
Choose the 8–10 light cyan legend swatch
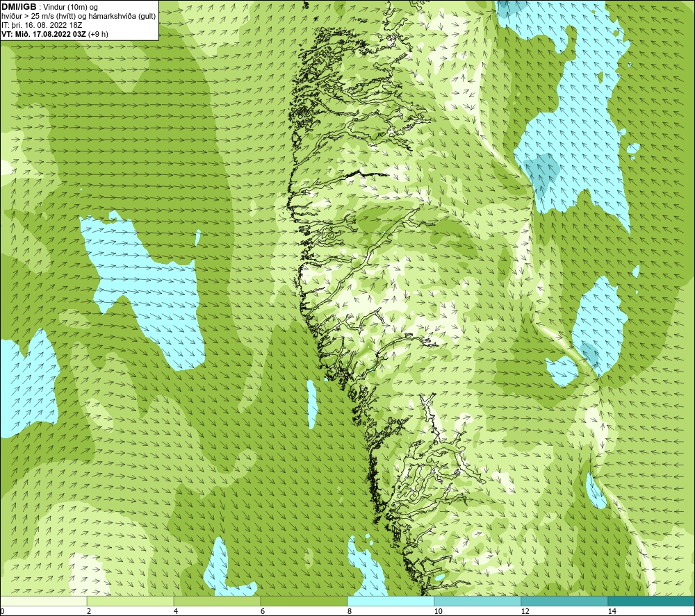pyautogui.click(x=391, y=601)
